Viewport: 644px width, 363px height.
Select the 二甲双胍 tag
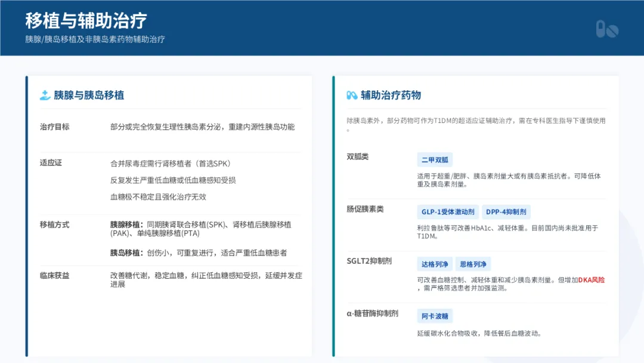tap(435, 160)
